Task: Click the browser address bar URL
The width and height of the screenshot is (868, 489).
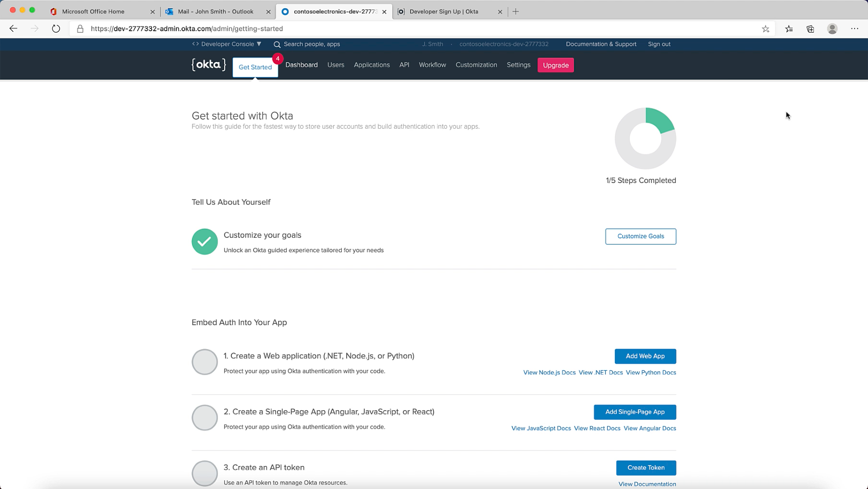Action: [187, 29]
